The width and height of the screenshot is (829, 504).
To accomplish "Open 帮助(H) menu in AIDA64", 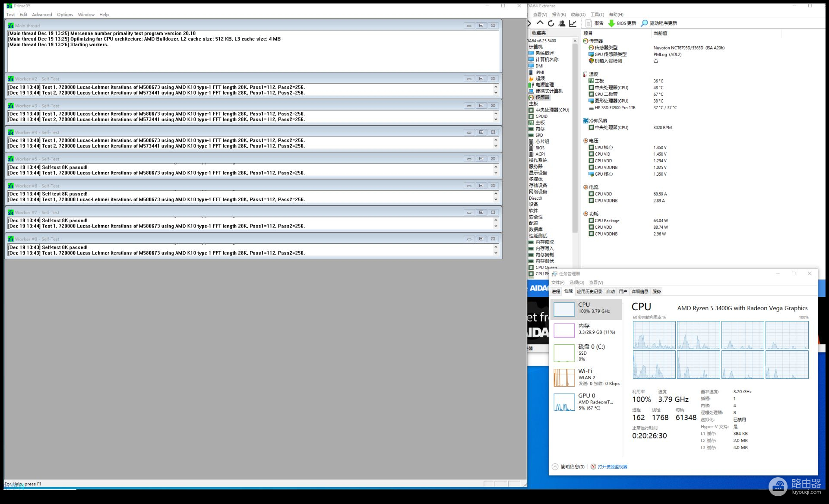I will tap(616, 15).
